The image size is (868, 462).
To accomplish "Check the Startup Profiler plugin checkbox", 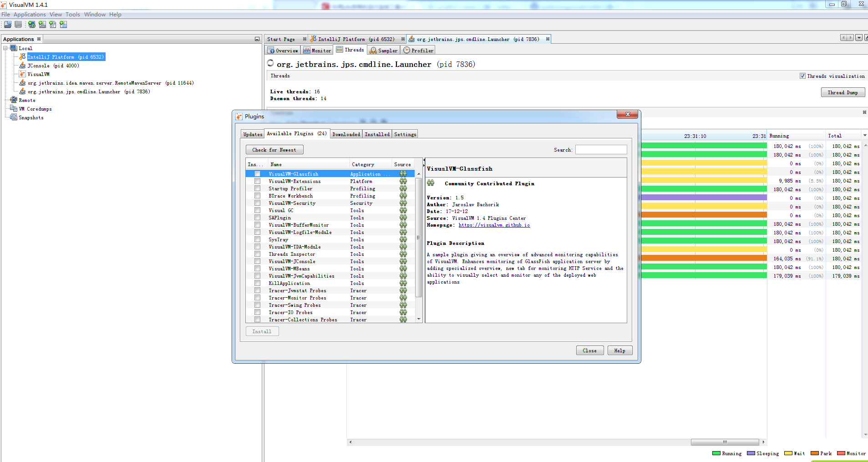I will (x=258, y=188).
